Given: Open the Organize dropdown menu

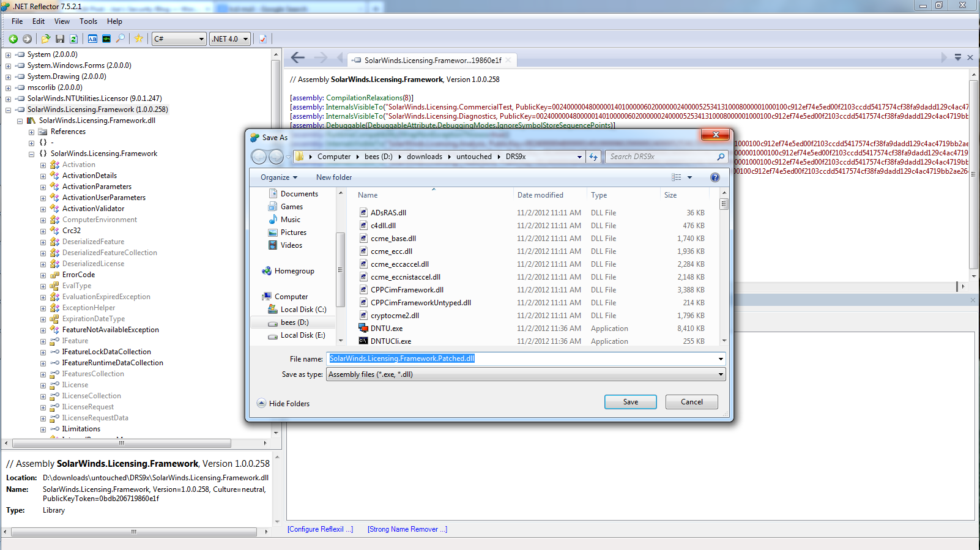Looking at the screenshot, I should [x=279, y=177].
